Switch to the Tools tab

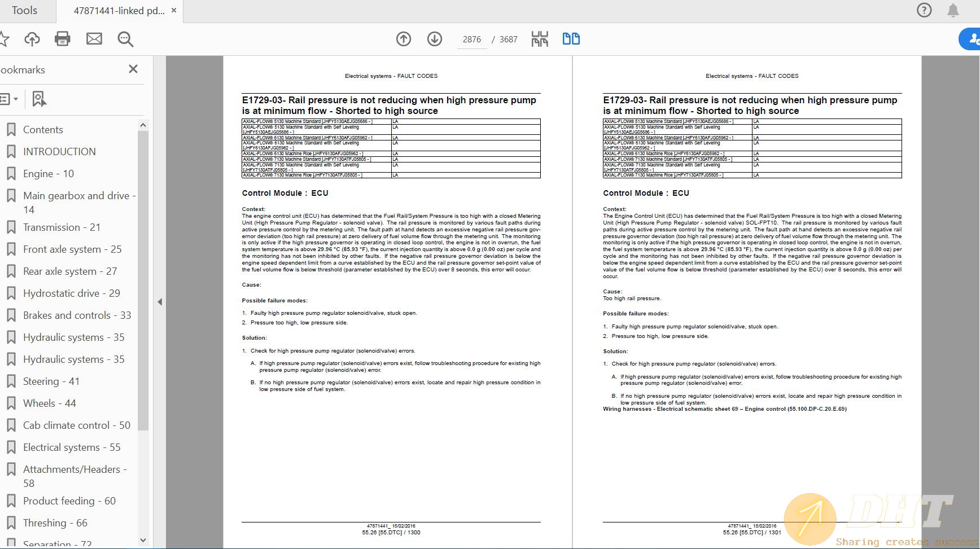[x=24, y=11]
